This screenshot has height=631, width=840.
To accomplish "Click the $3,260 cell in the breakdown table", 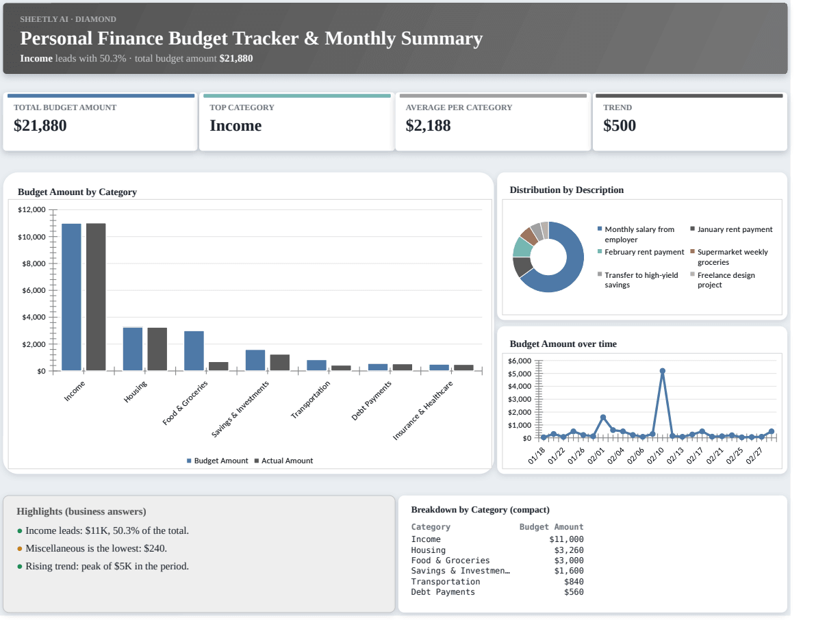I will point(569,550).
